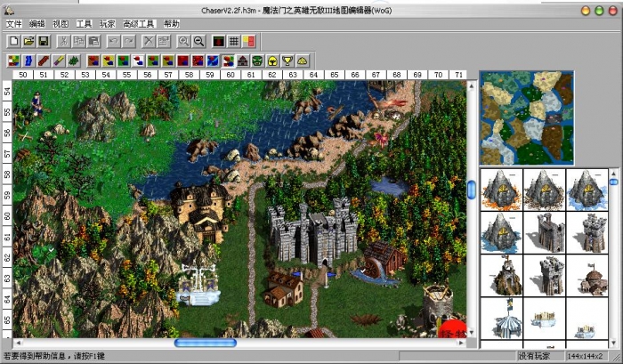This screenshot has width=623, height=364.
Task: Select the terrain brush tool
Action: 14,61
